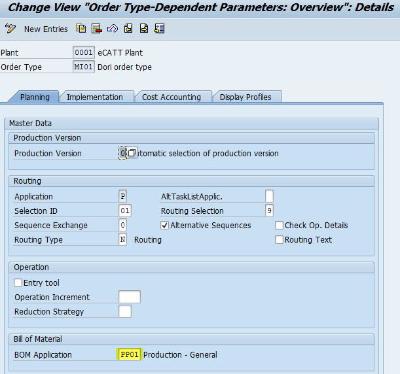The width and height of the screenshot is (400, 374).
Task: Enable Routing Text checkbox
Action: (279, 240)
